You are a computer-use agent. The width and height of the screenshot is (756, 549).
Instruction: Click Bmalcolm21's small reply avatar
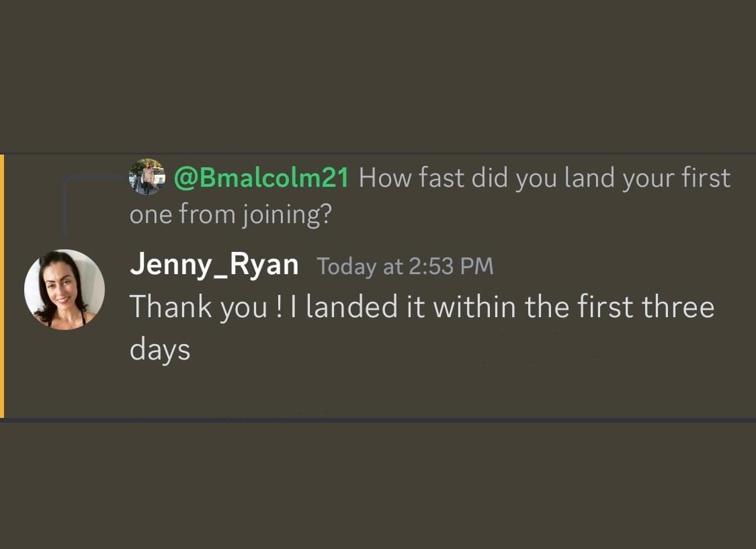[x=146, y=177]
